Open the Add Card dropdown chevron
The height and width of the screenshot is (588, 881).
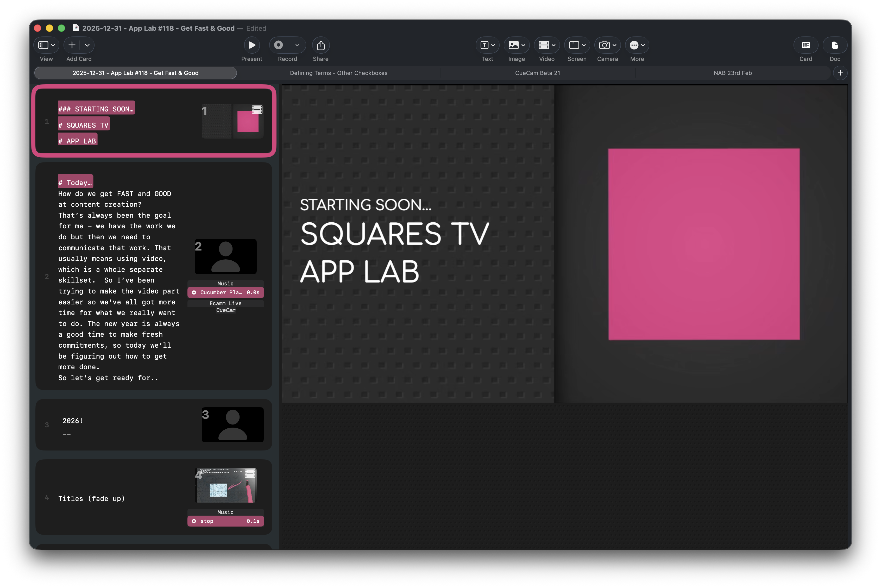[87, 45]
